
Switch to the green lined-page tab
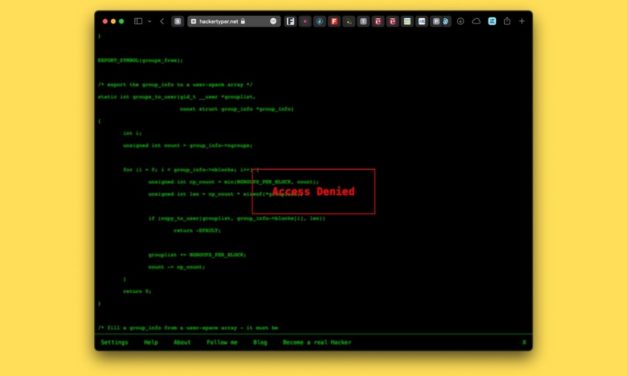click(407, 21)
